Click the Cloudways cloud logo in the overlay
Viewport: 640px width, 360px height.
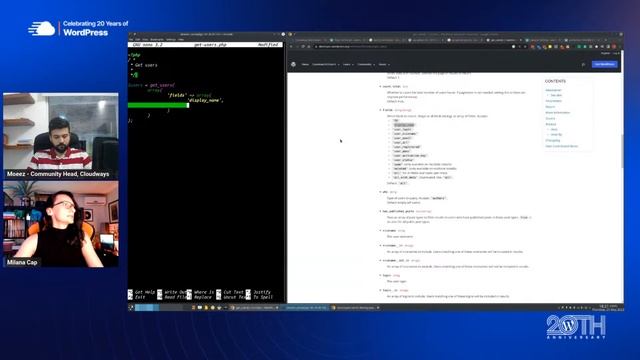(x=42, y=29)
